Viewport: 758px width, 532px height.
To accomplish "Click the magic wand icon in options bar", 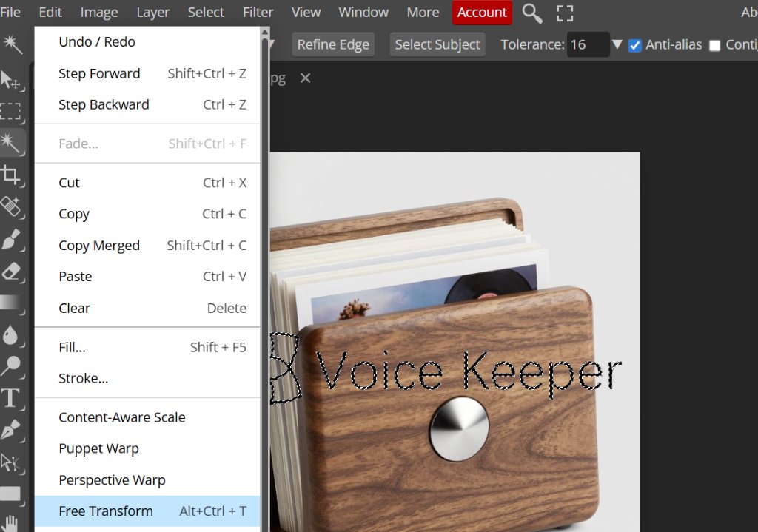I will coord(12,44).
